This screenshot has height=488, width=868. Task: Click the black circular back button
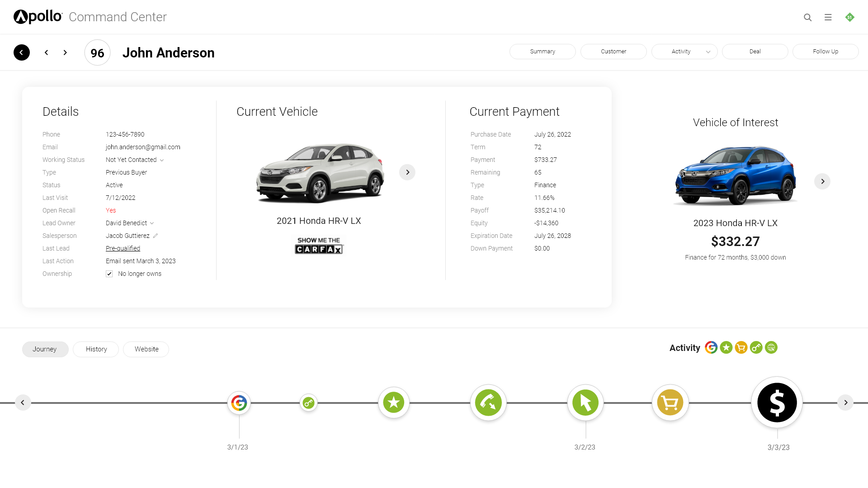pyautogui.click(x=22, y=52)
